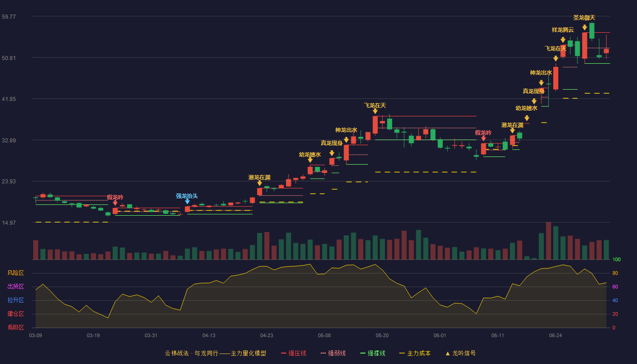Click the yellow arrow below 圣龙御天

[x=585, y=28]
